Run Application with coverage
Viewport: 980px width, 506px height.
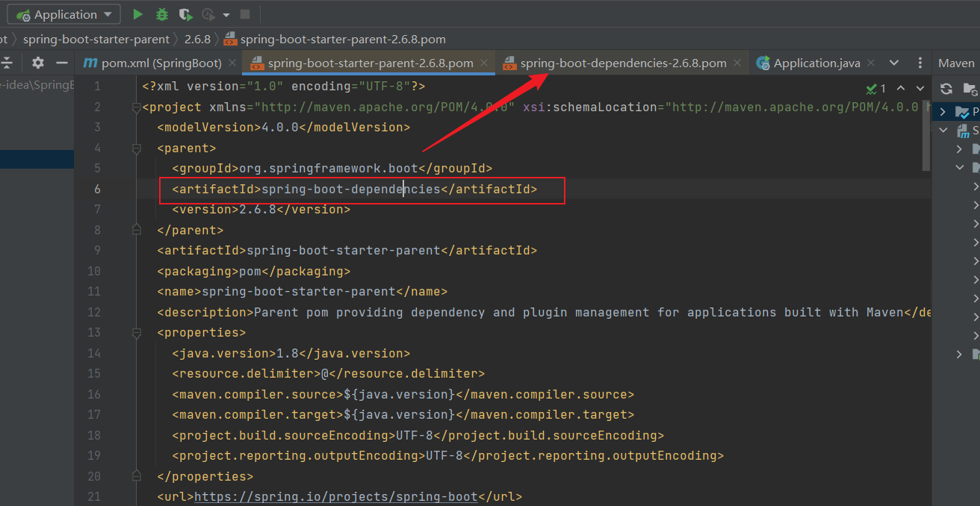[185, 14]
